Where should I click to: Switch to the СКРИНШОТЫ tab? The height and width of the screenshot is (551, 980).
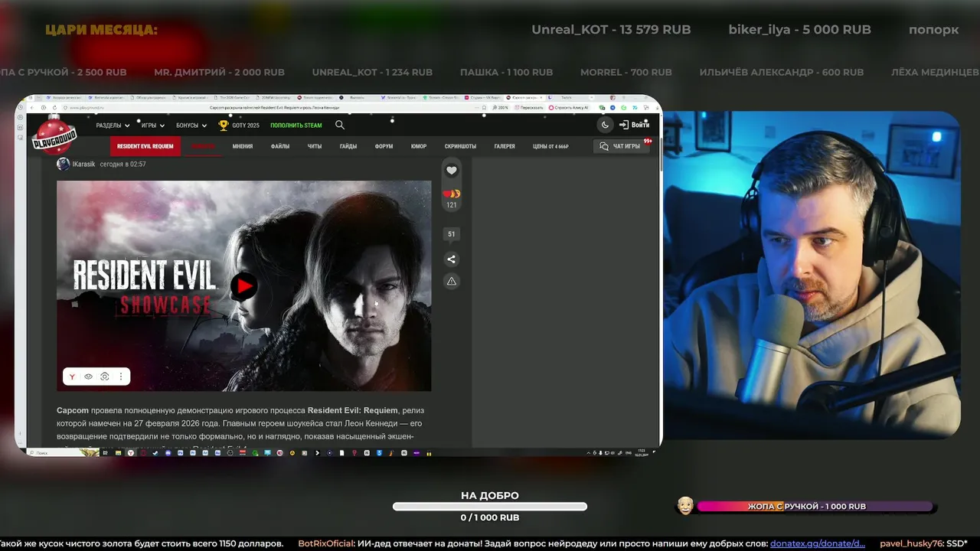pyautogui.click(x=460, y=146)
